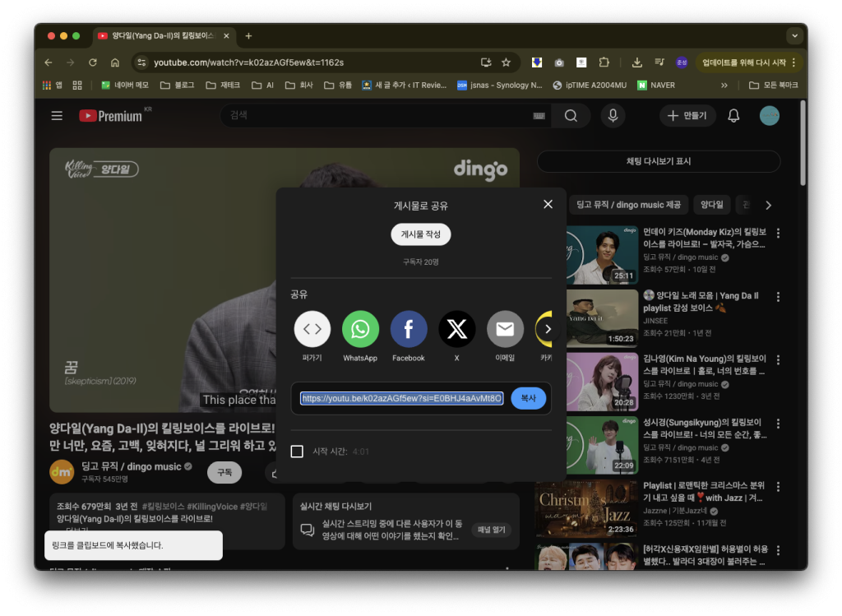The height and width of the screenshot is (616, 842).
Task: Click the 게시물 작성 button
Action: tap(420, 234)
